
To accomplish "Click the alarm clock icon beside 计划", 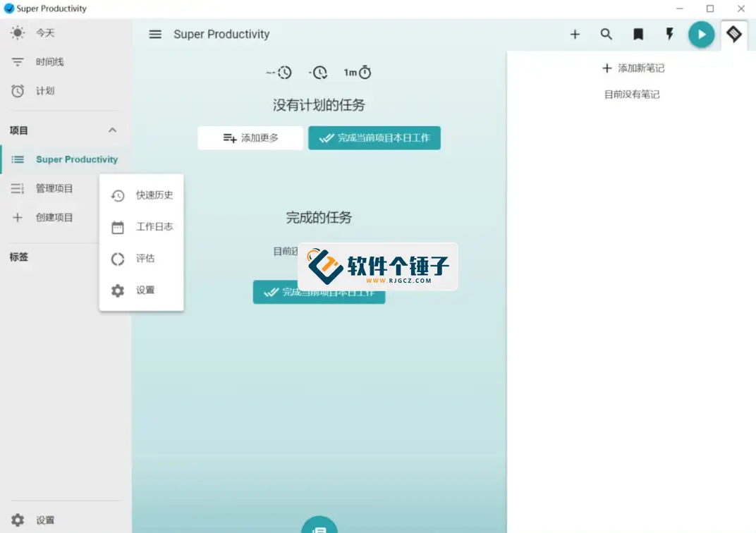I will pos(18,91).
